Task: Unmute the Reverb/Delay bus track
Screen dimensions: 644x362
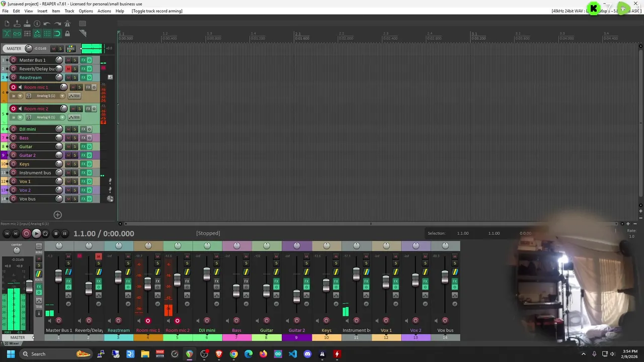Action: (68, 69)
